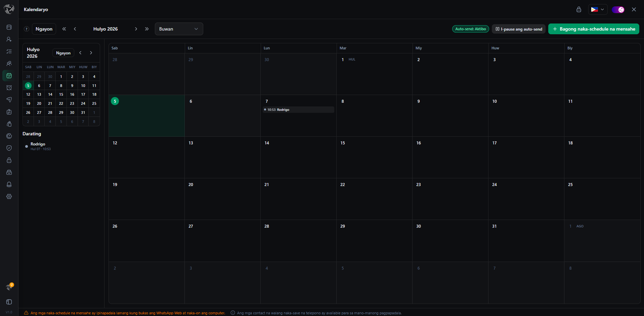Screen dimensions: 644x316
Task: Go to previous month with the single left chevron
Action: pyautogui.click(x=75, y=29)
